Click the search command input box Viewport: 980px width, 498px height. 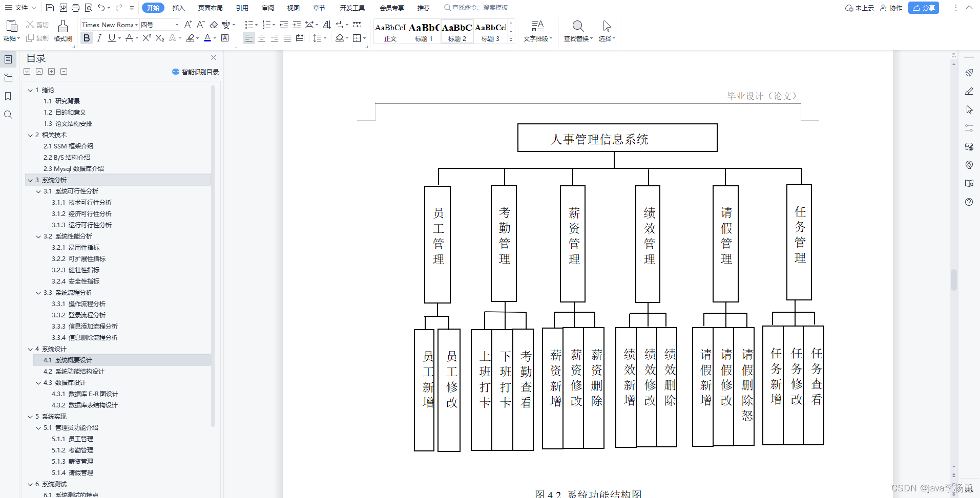point(475,8)
